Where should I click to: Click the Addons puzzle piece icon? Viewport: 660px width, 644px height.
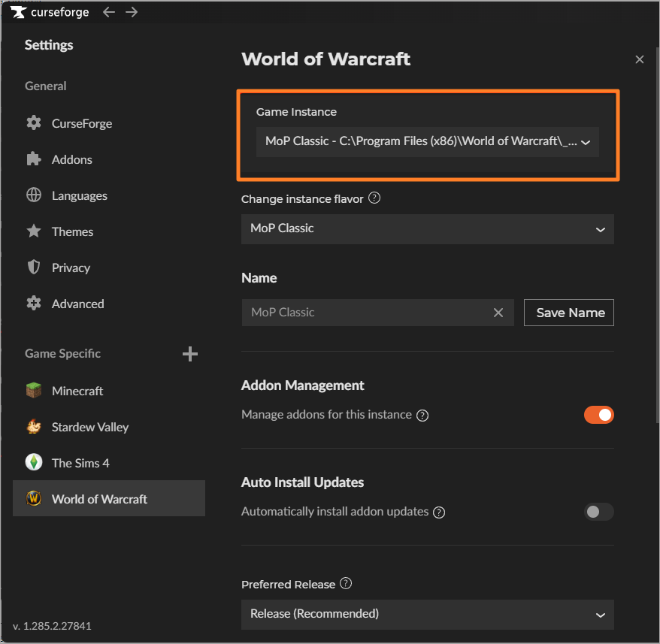tap(34, 159)
